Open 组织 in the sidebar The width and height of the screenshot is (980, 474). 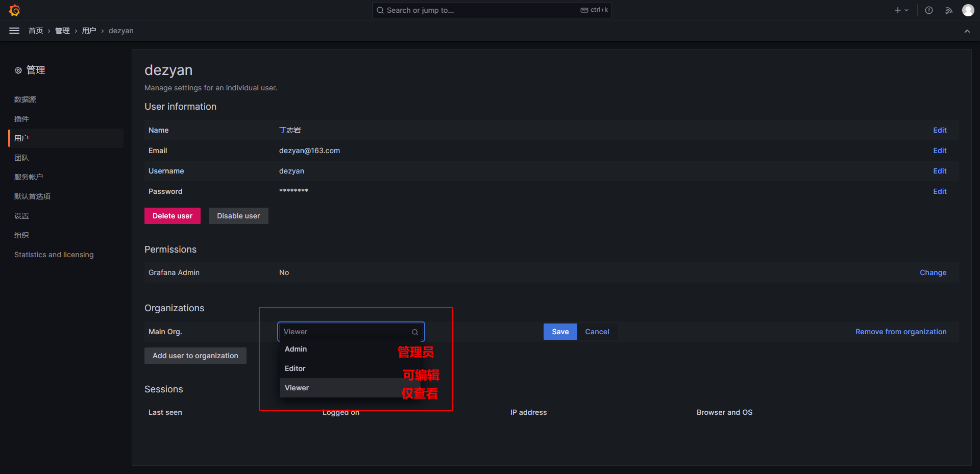(x=21, y=235)
